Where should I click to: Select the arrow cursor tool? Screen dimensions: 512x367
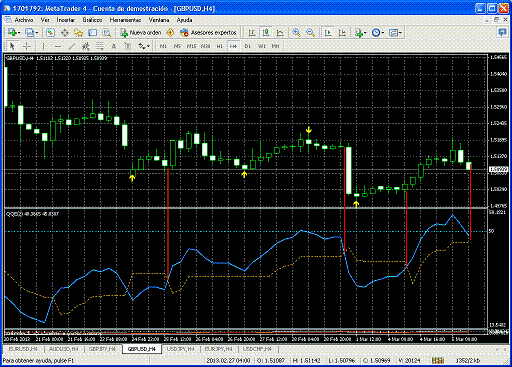[x=12, y=46]
